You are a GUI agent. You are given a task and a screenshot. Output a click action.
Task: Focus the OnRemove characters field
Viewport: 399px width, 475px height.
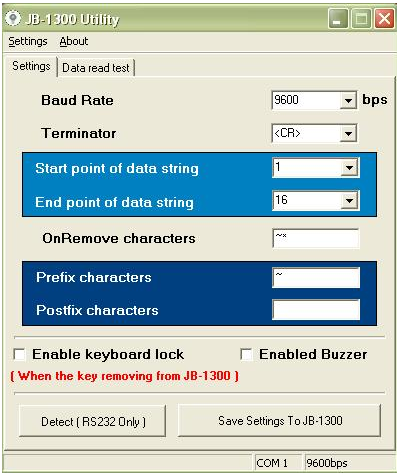(316, 238)
